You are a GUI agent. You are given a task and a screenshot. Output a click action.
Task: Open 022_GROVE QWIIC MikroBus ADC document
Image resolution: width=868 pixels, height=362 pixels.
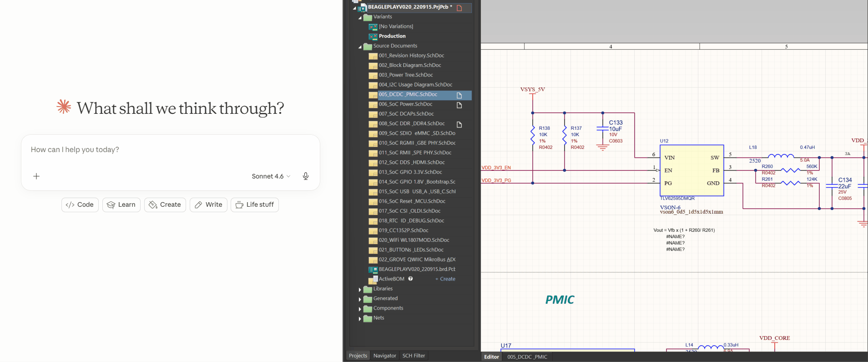417,260
